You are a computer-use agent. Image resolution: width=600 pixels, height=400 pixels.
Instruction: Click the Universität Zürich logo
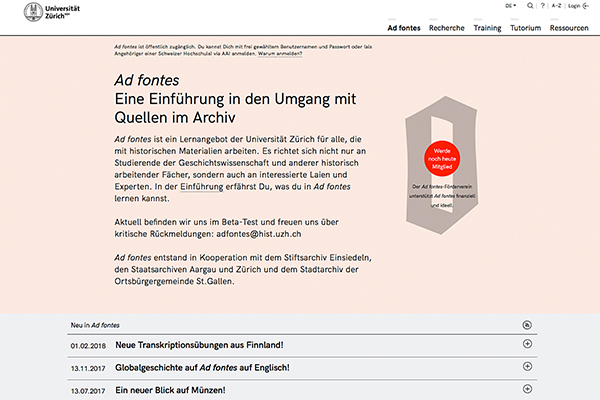(x=52, y=11)
